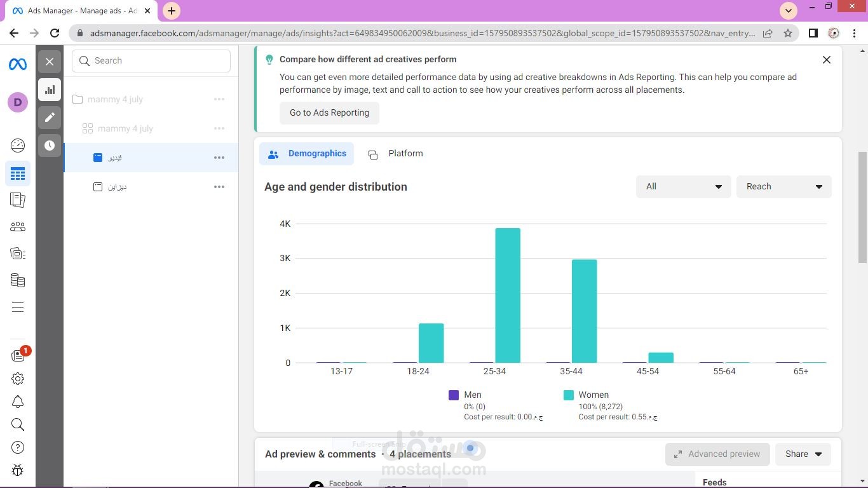868x488 pixels.
Task: Open the charts view icon in the side panel
Action: click(x=50, y=90)
